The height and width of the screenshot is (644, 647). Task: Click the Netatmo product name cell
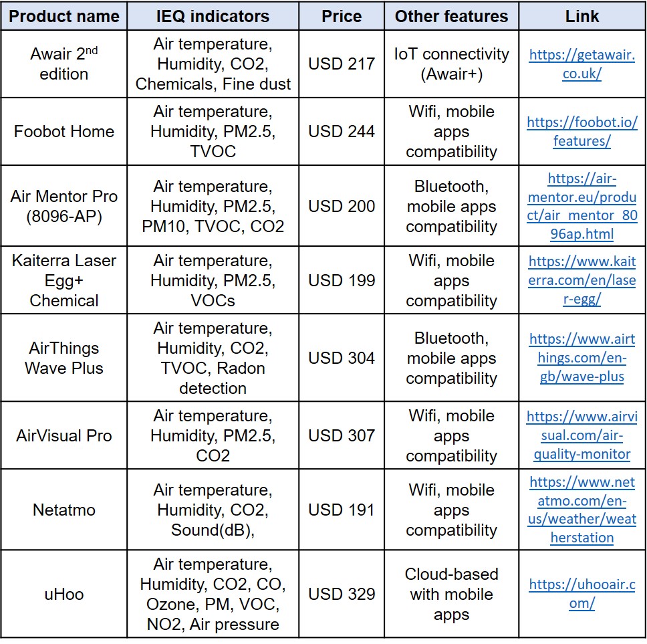(64, 510)
